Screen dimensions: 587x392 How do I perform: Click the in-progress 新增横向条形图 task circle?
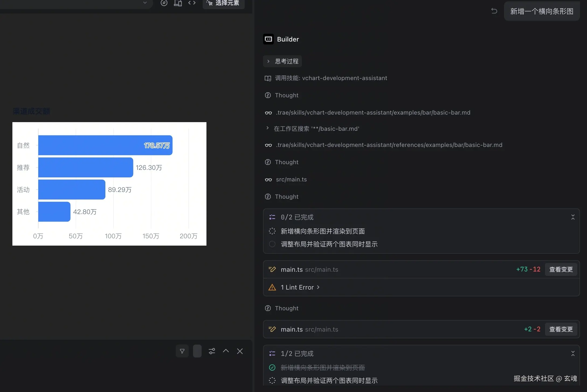pos(272,231)
